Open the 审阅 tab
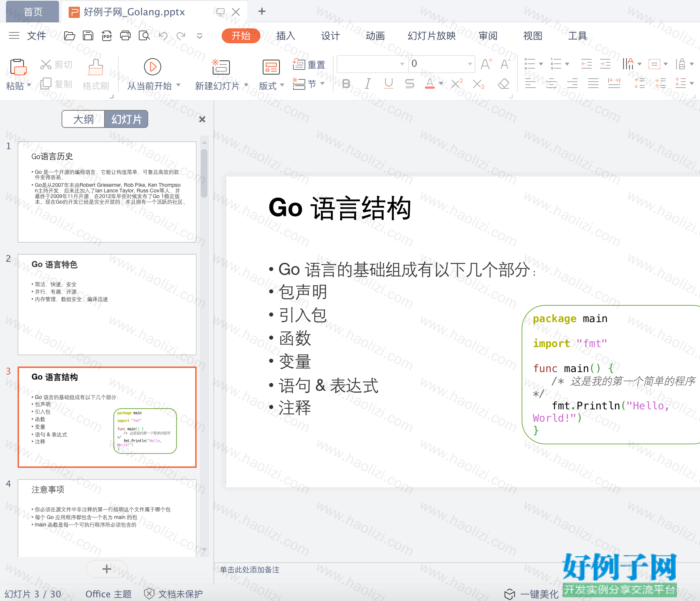Image resolution: width=700 pixels, height=601 pixels. point(488,36)
